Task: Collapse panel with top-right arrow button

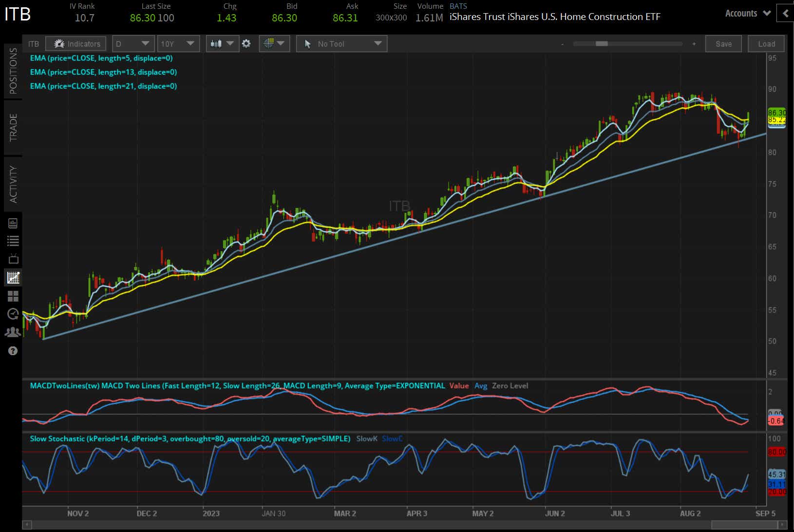Action: click(785, 13)
